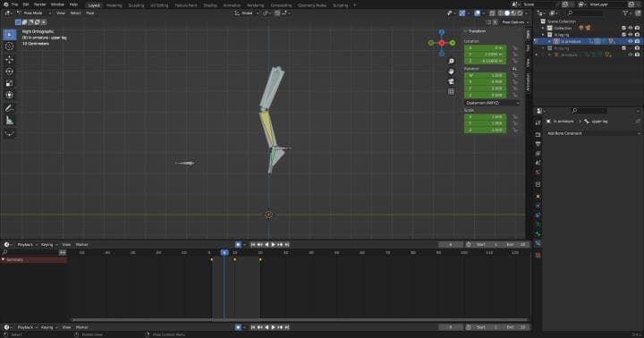Select the Measure ruler tool

point(9,121)
